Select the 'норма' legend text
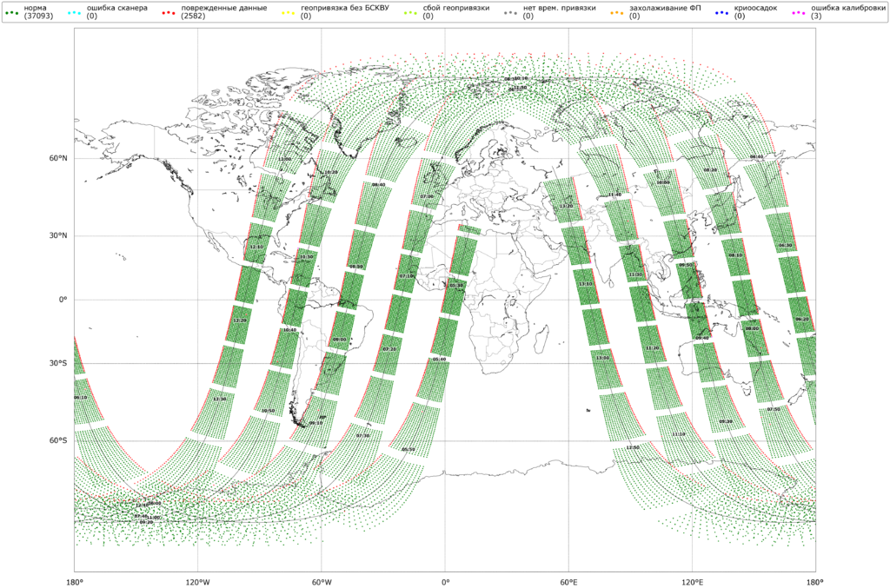 (x=36, y=8)
